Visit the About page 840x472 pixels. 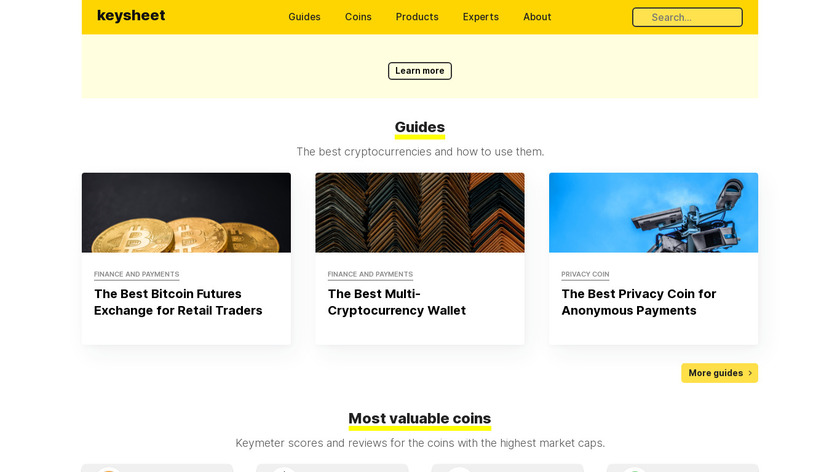click(537, 17)
